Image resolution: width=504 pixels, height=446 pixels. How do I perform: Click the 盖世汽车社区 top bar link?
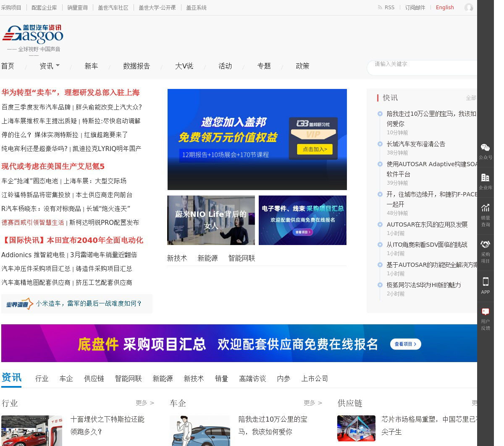click(x=113, y=8)
